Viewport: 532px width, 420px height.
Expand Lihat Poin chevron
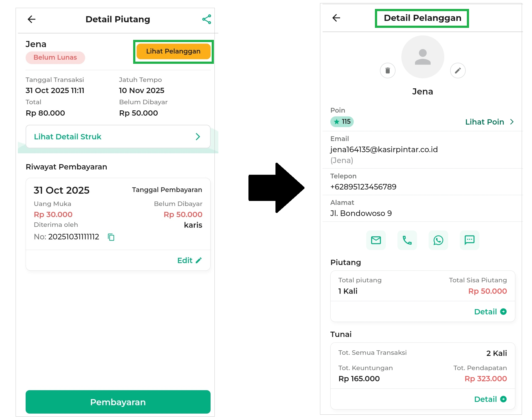[511, 122]
